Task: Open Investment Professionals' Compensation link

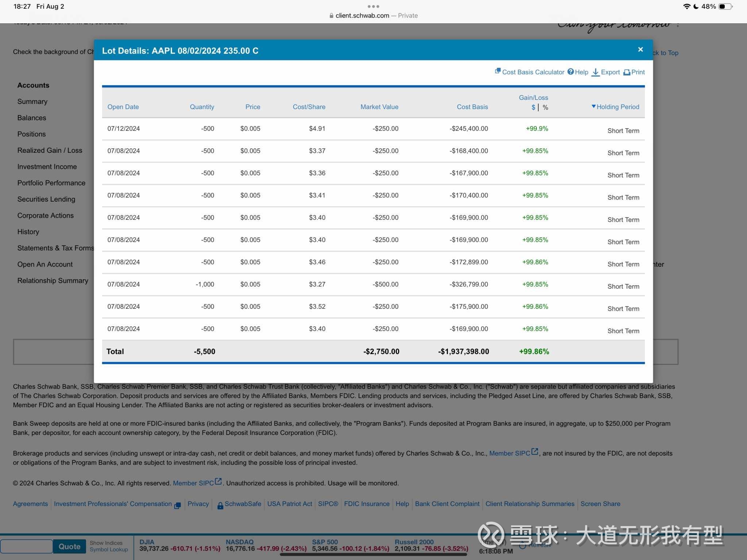Action: coord(113,504)
